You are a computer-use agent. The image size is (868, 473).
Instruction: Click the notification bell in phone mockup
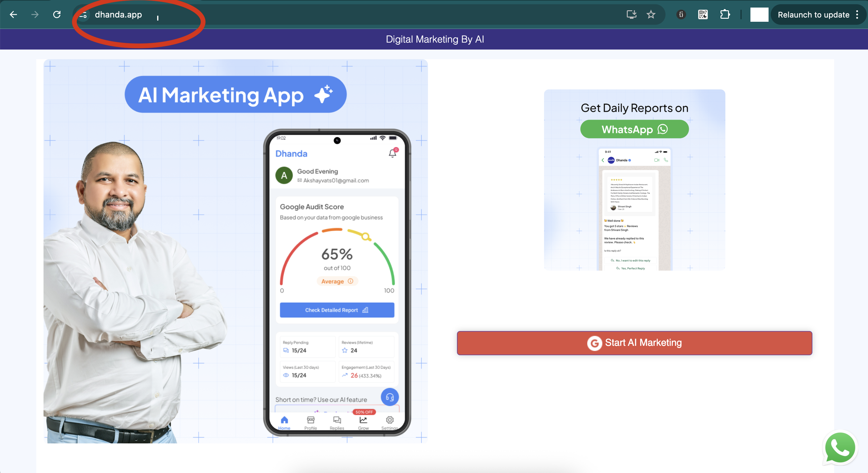tap(393, 153)
